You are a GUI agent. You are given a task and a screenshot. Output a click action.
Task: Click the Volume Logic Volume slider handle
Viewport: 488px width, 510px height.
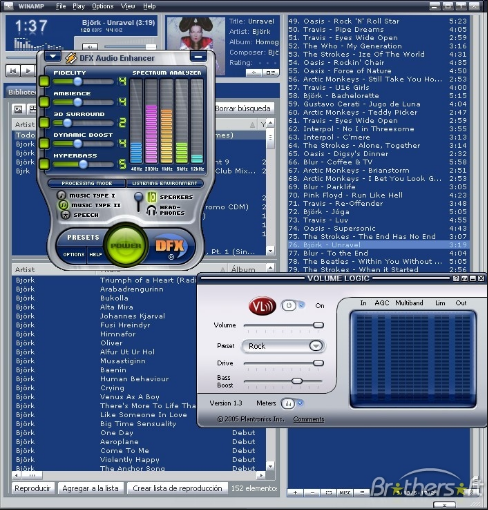(x=318, y=325)
